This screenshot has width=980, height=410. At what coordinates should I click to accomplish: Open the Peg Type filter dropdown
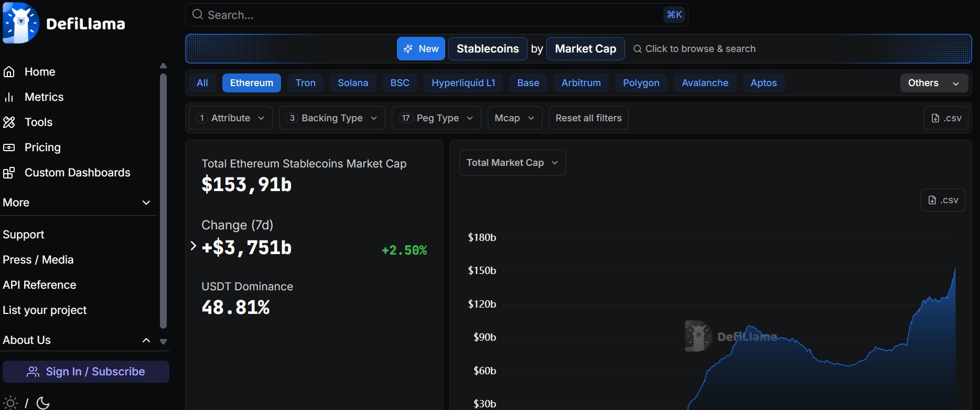[436, 118]
